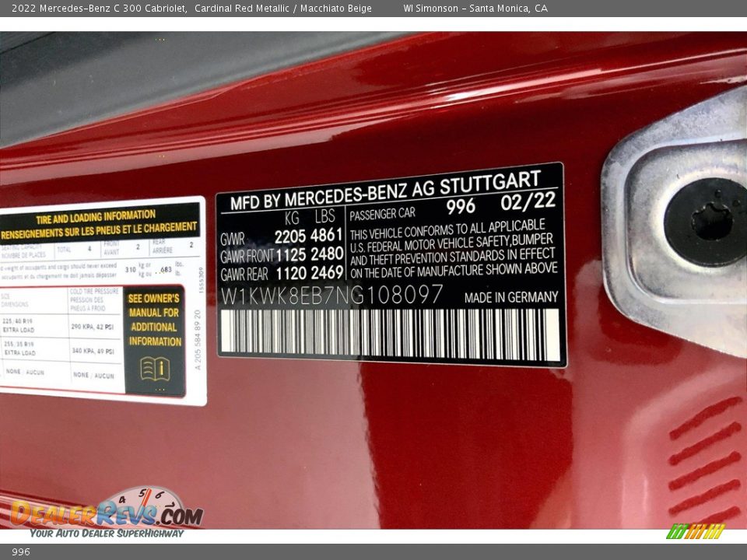
Task: Click the DealerRevs.com logo
Action: [x=107, y=513]
